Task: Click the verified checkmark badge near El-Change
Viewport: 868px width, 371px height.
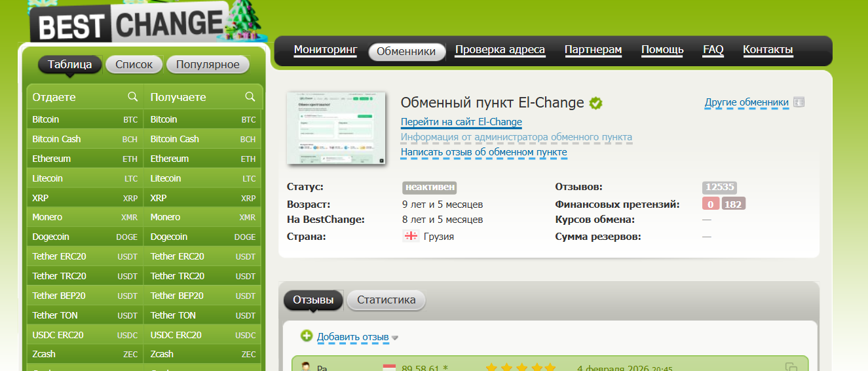Action: 596,103
